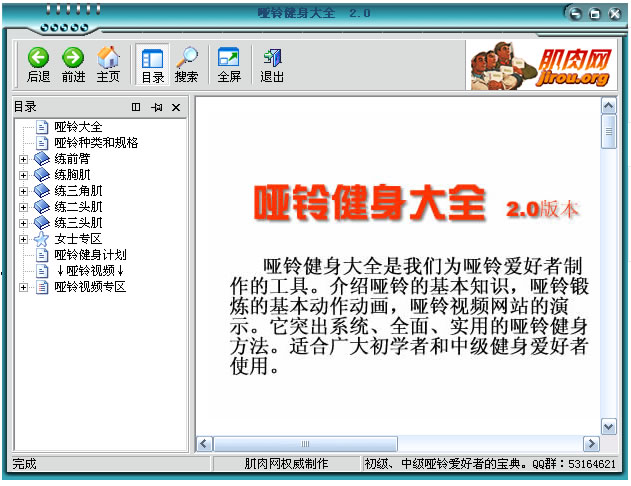
Task: Open 哑铃种类和规格 tree entry
Action: click(x=96, y=143)
